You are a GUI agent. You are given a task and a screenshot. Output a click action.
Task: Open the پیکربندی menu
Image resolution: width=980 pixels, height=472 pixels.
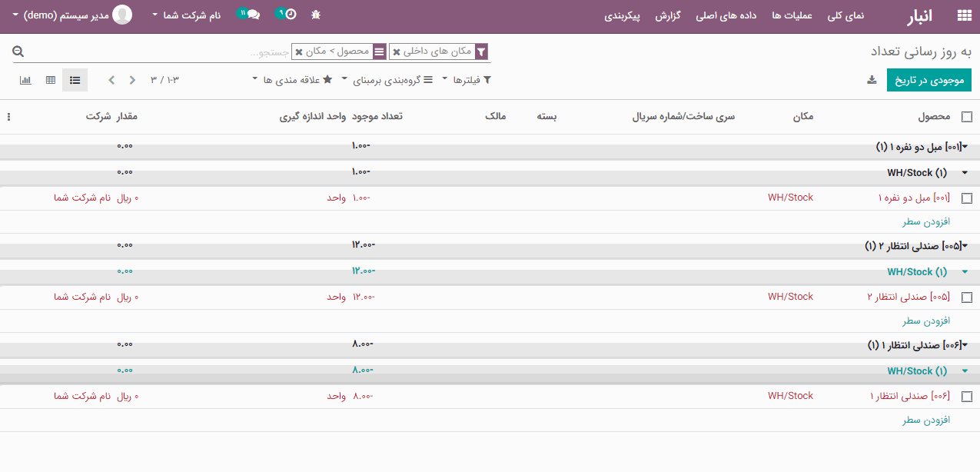[x=622, y=15]
